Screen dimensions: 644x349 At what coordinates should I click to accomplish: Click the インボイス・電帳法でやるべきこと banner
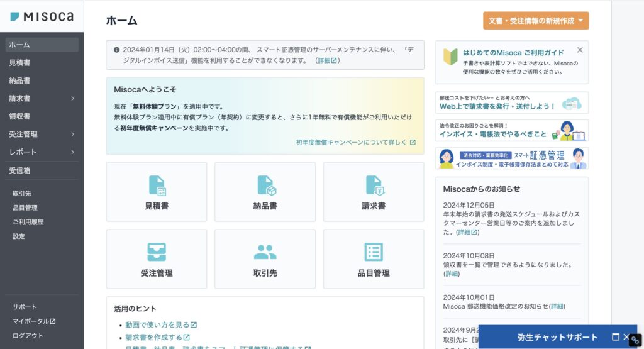click(x=512, y=131)
